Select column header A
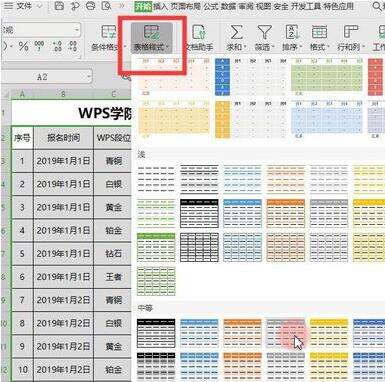 tap(22, 94)
